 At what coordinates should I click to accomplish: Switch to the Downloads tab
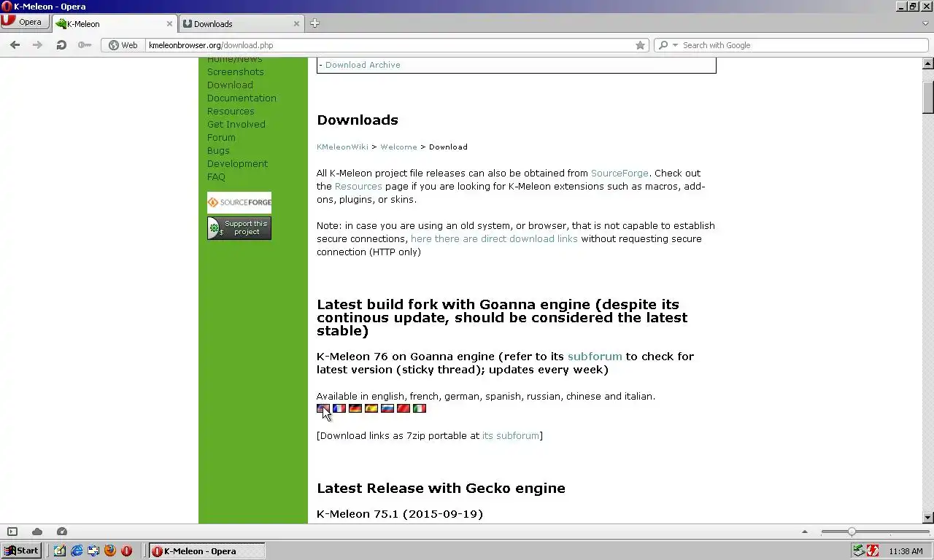(241, 23)
